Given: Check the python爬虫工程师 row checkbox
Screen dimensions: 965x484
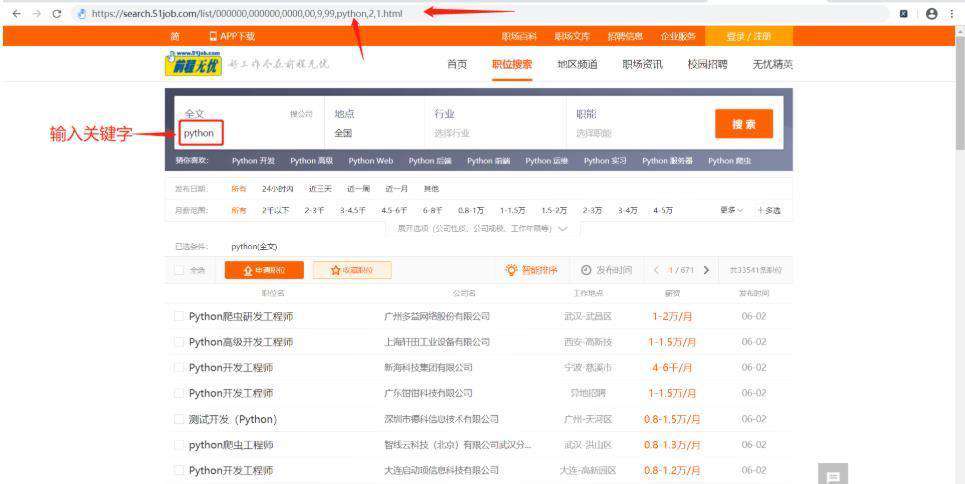Looking at the screenshot, I should [x=179, y=445].
